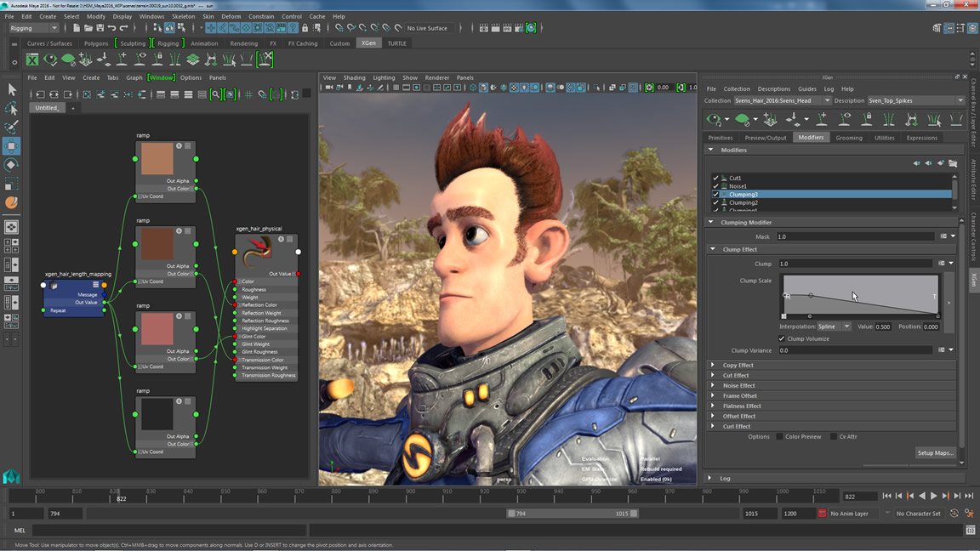Click the Setup Maps button
980x551 pixels.
935,453
